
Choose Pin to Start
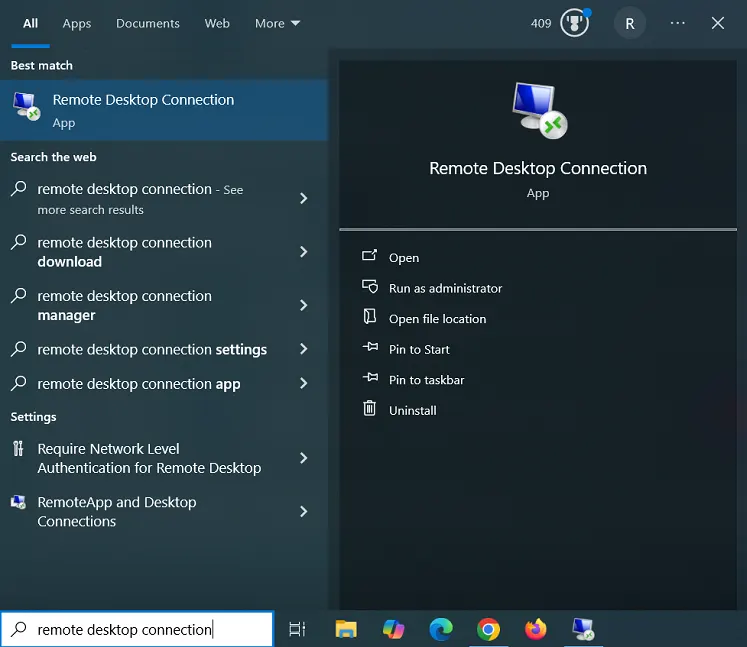tap(419, 349)
